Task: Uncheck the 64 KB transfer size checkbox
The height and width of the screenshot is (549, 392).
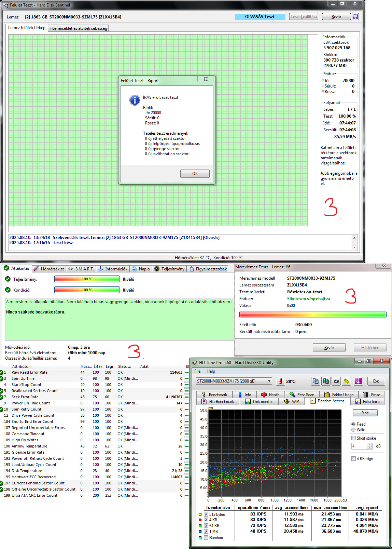Action: [x=206, y=525]
